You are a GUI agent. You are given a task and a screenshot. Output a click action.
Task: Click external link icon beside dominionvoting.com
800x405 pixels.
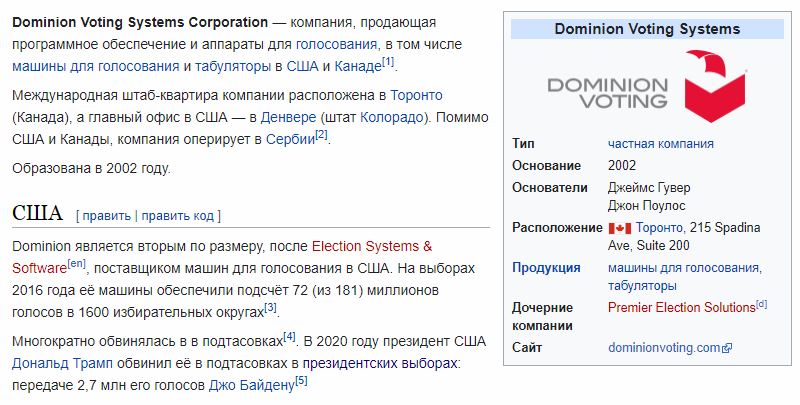(x=728, y=348)
